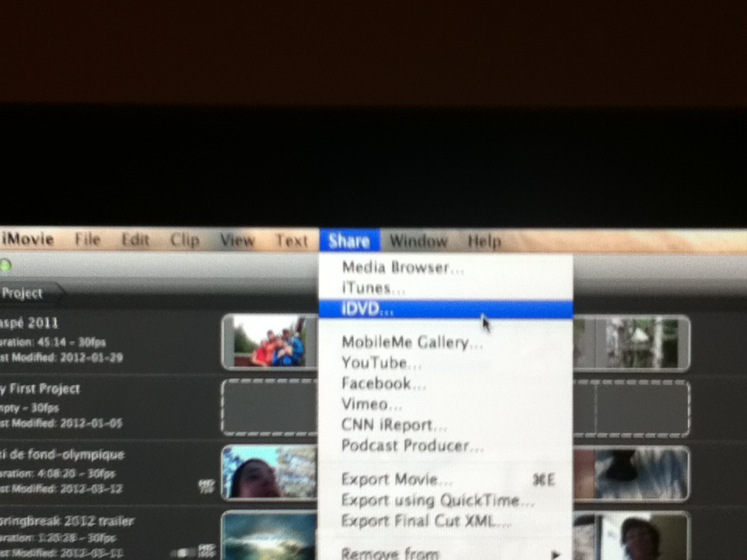Image resolution: width=747 pixels, height=560 pixels.
Task: Open the Clip menu
Action: [185, 240]
